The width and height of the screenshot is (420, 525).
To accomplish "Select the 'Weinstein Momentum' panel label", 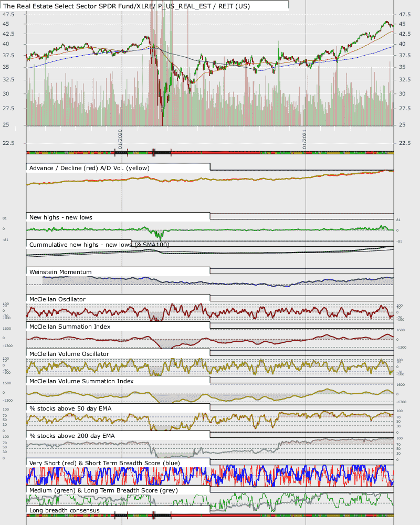I will (x=60, y=272).
